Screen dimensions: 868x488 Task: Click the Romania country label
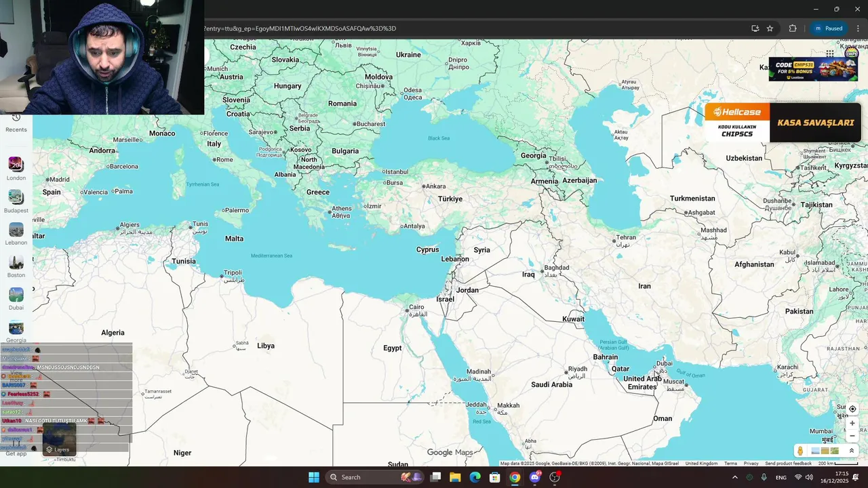click(x=342, y=104)
